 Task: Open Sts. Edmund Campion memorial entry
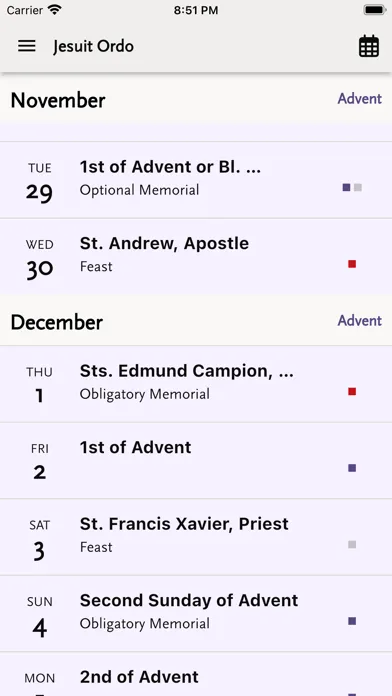pyautogui.click(x=196, y=384)
